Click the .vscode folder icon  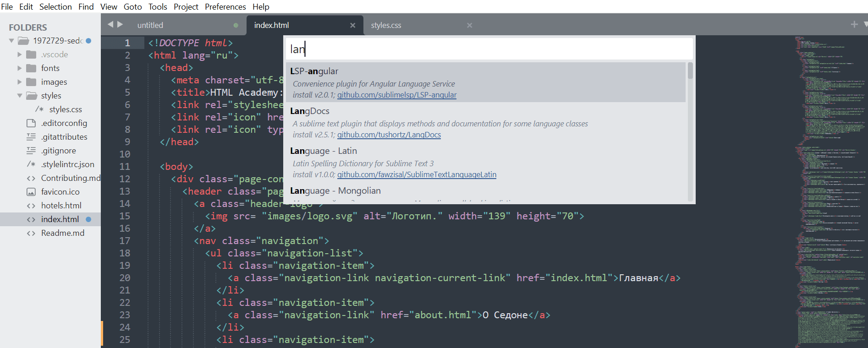click(31, 54)
